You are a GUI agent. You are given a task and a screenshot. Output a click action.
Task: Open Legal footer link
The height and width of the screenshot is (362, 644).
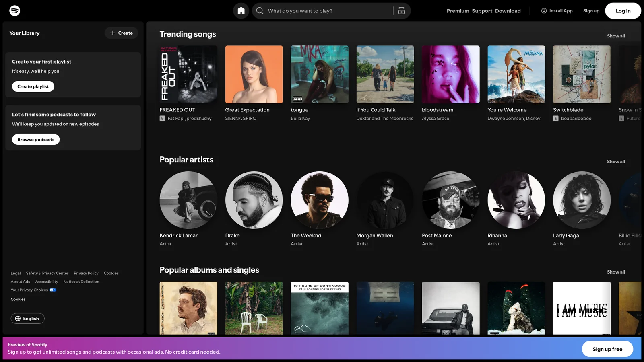click(x=16, y=274)
